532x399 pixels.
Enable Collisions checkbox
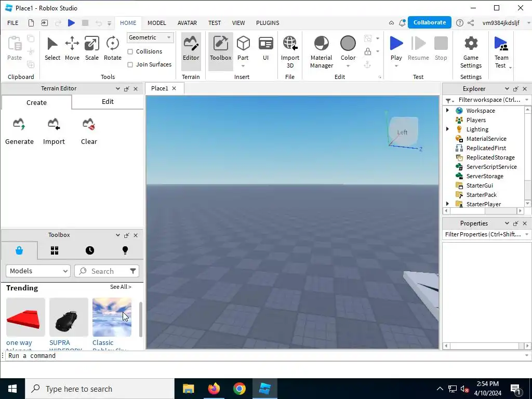[x=130, y=51]
